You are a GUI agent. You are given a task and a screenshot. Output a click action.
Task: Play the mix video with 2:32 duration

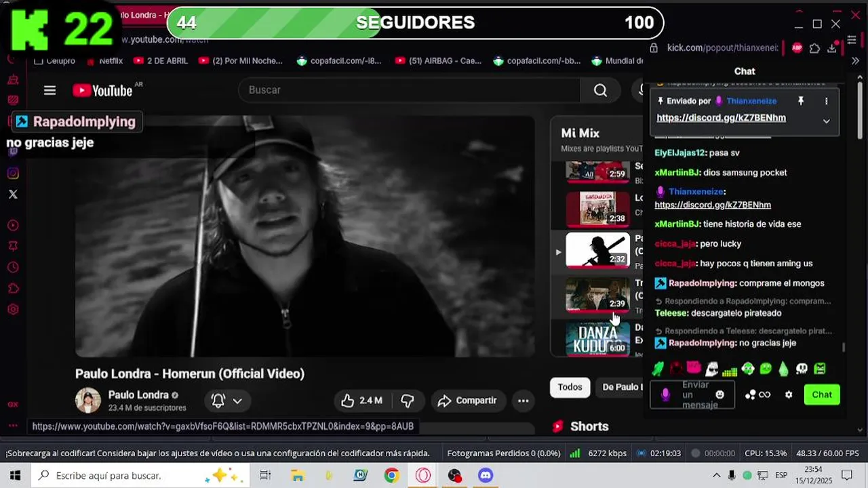[598, 250]
